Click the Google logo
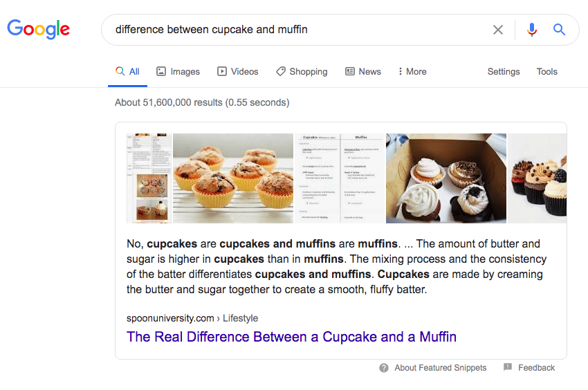Viewport: 588px width, 390px height. click(x=38, y=29)
